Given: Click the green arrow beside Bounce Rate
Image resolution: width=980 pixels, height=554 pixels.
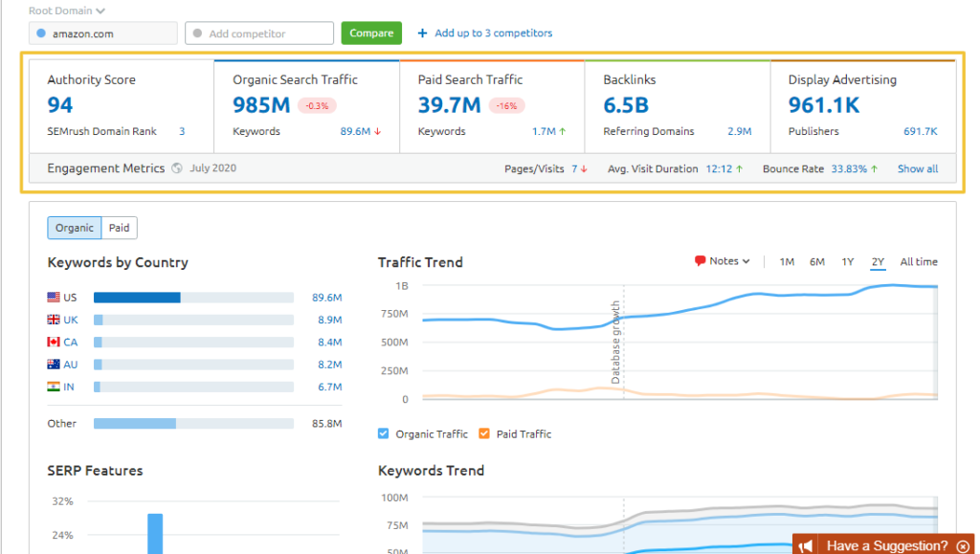Looking at the screenshot, I should coord(875,168).
